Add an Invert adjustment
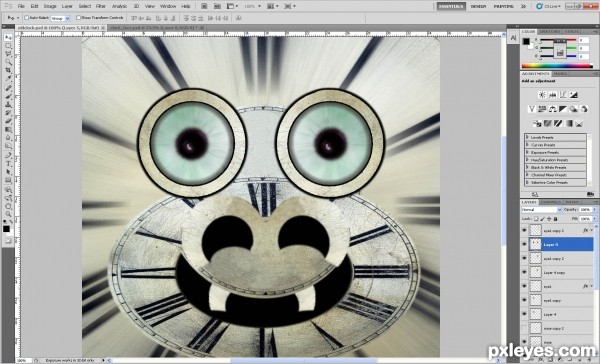 pyautogui.click(x=537, y=123)
